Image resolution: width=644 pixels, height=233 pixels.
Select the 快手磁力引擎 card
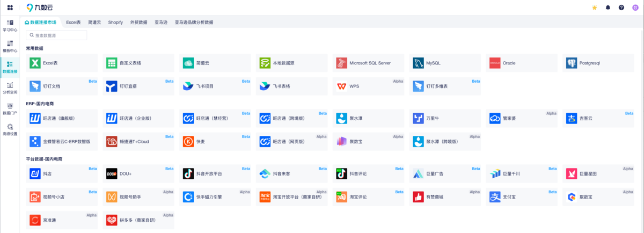click(216, 197)
